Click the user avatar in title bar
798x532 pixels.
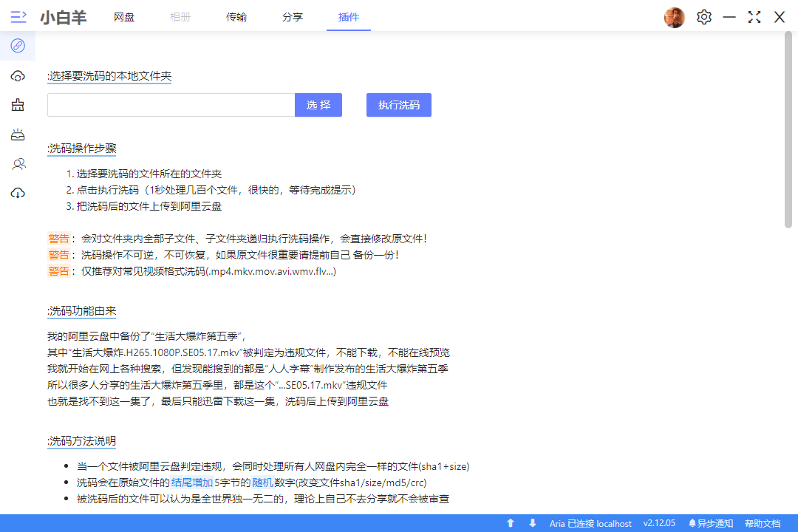point(674,17)
